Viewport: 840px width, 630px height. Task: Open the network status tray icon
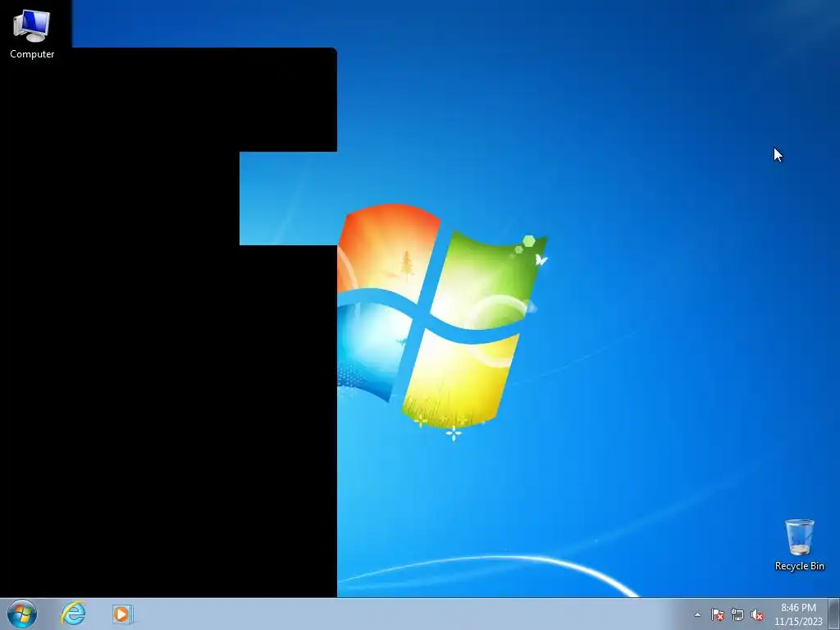click(x=737, y=614)
